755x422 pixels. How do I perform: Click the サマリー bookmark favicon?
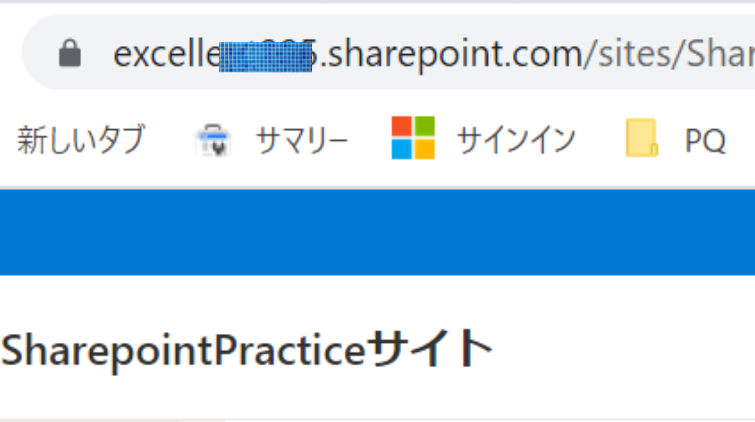213,141
